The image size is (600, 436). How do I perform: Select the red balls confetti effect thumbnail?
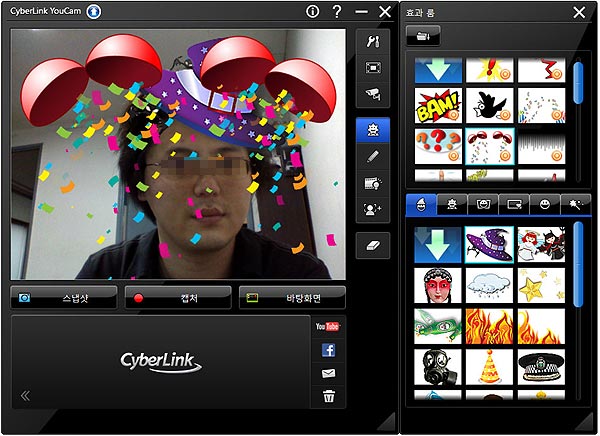point(490,147)
